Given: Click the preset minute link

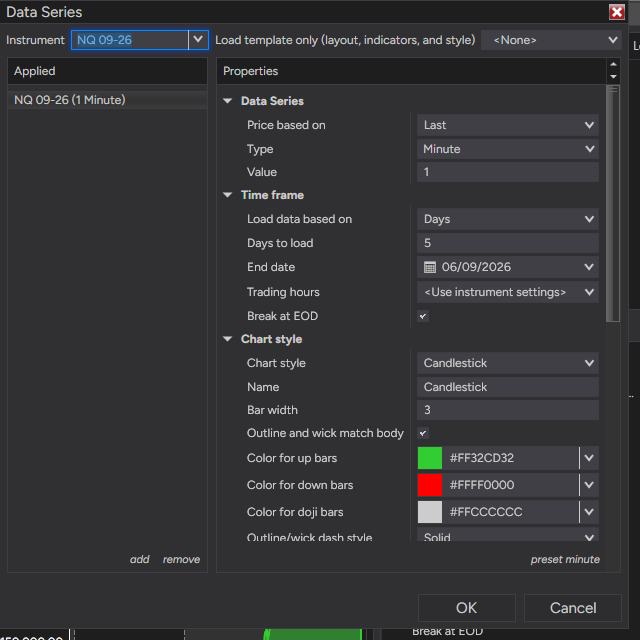Looking at the screenshot, I should [565, 559].
